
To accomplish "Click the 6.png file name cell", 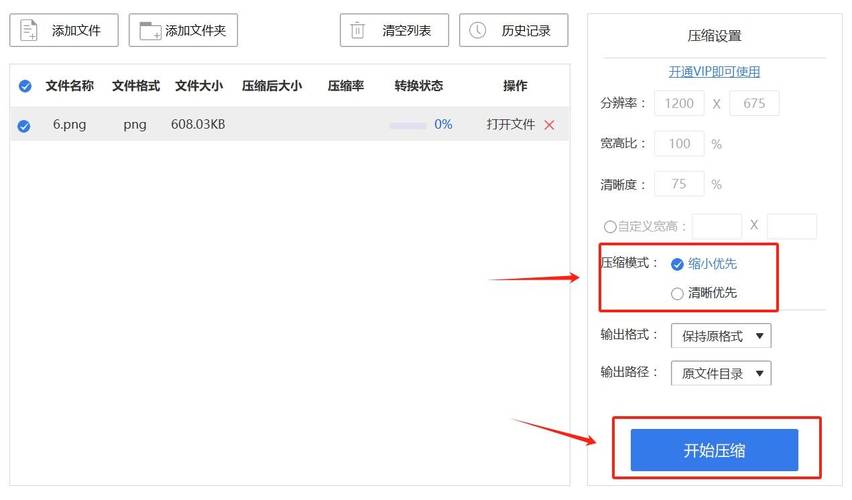I will click(70, 124).
